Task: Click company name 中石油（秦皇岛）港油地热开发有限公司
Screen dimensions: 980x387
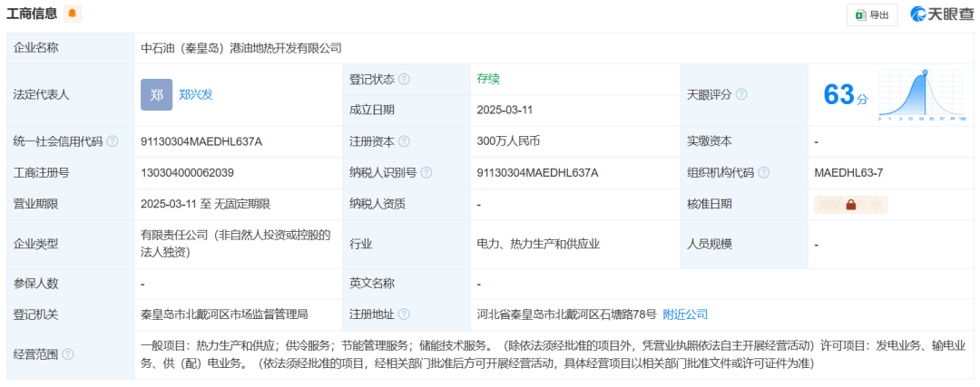Action: [x=242, y=48]
